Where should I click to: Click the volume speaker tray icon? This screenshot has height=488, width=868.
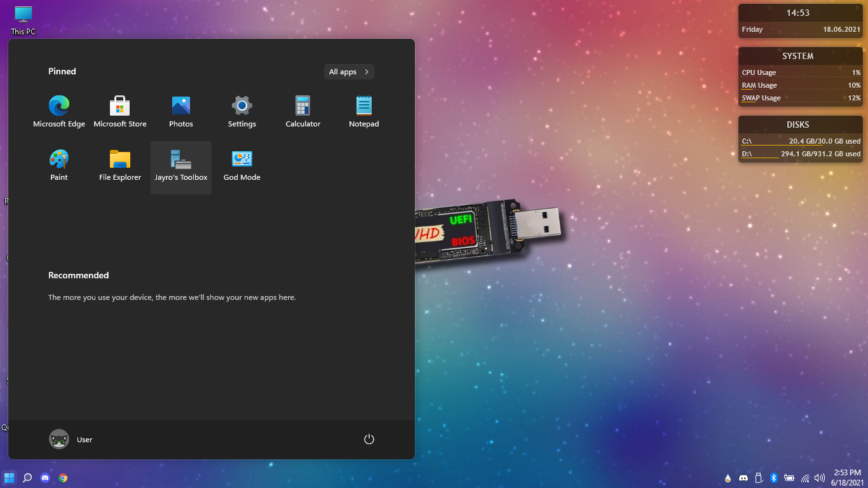[820, 478]
